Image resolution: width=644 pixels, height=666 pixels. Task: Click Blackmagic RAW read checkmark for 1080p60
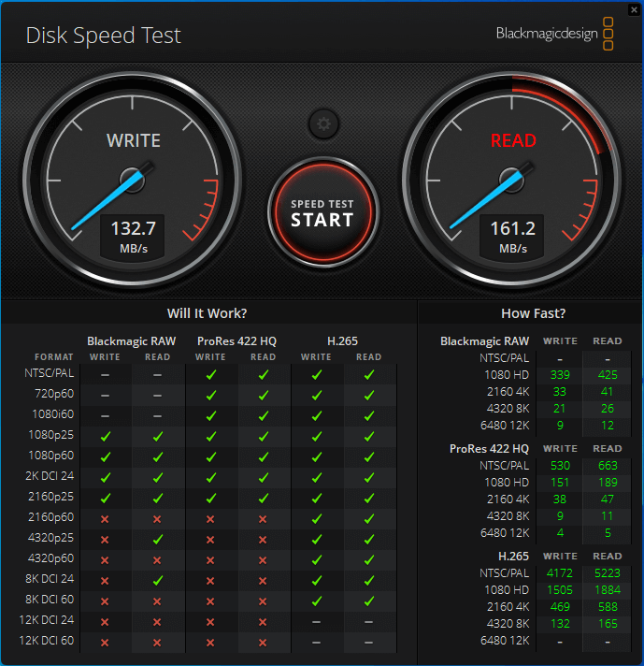(x=158, y=457)
